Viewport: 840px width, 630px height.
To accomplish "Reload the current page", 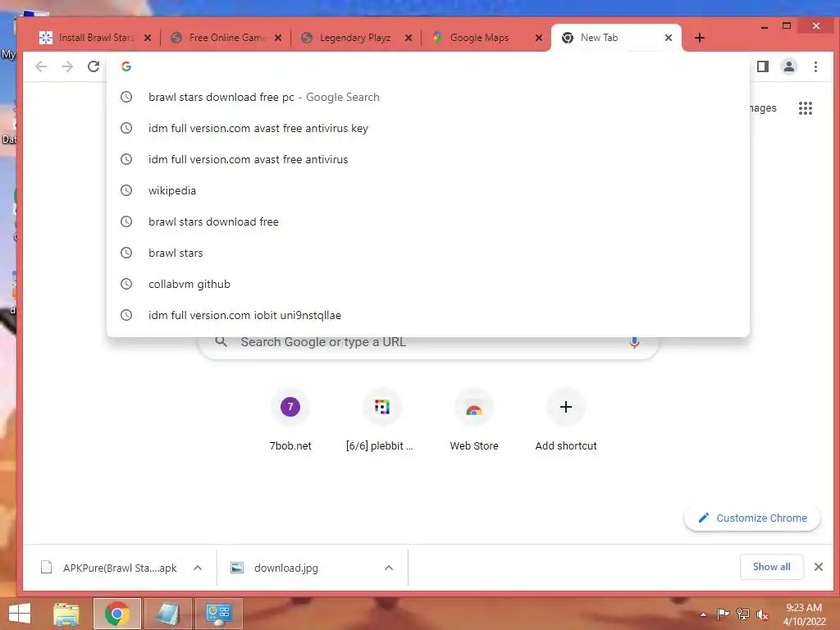I will 94,66.
